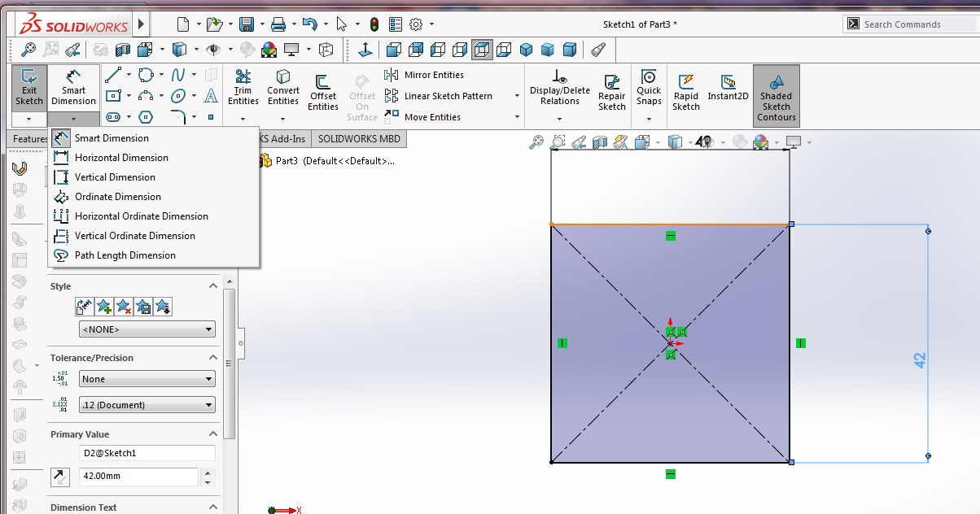Viewport: 980px width, 514px height.
Task: Select the Corner Rectangle tool
Action: [x=113, y=96]
